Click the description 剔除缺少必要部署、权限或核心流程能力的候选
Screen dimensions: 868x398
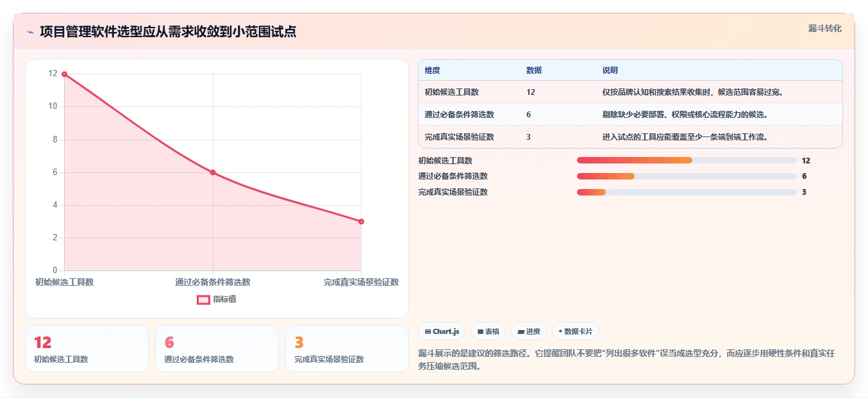click(685, 115)
